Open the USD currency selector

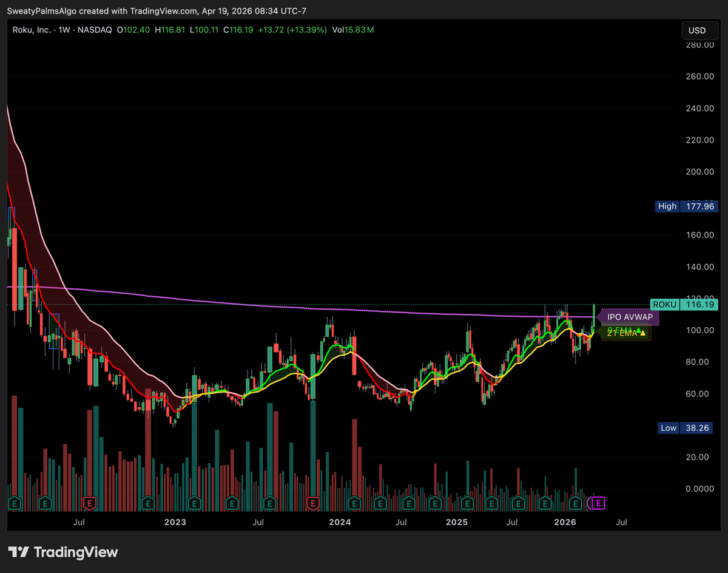697,30
